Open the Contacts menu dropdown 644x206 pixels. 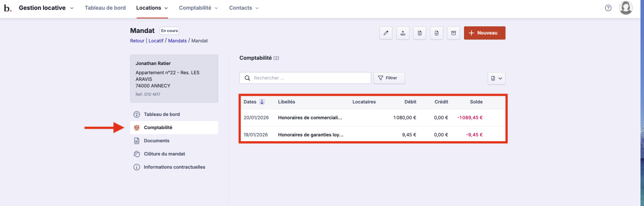click(244, 8)
